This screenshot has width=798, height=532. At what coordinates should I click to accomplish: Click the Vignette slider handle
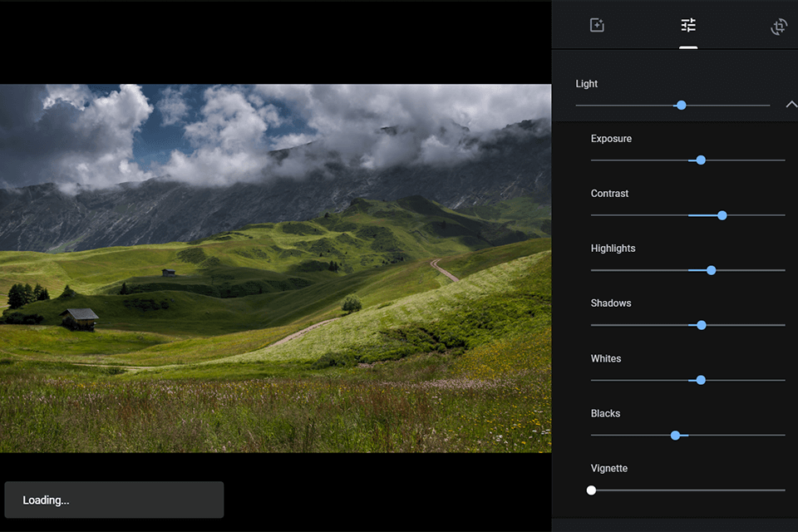(591, 490)
